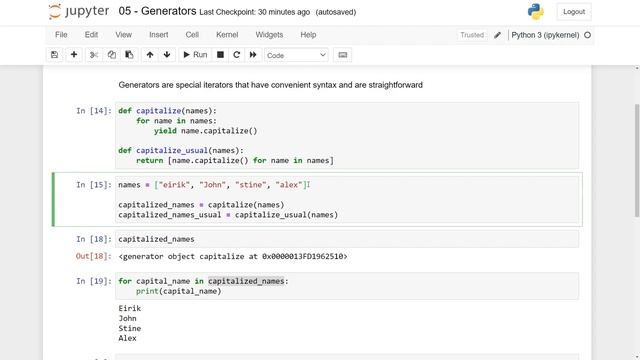Open the Kernel menu
The image size is (640, 360).
[x=227, y=35]
